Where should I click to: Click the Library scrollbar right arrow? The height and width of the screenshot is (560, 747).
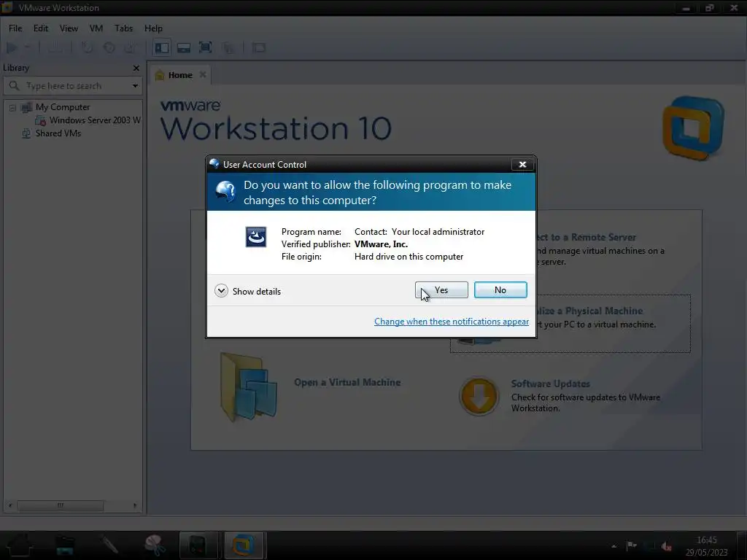tap(135, 505)
